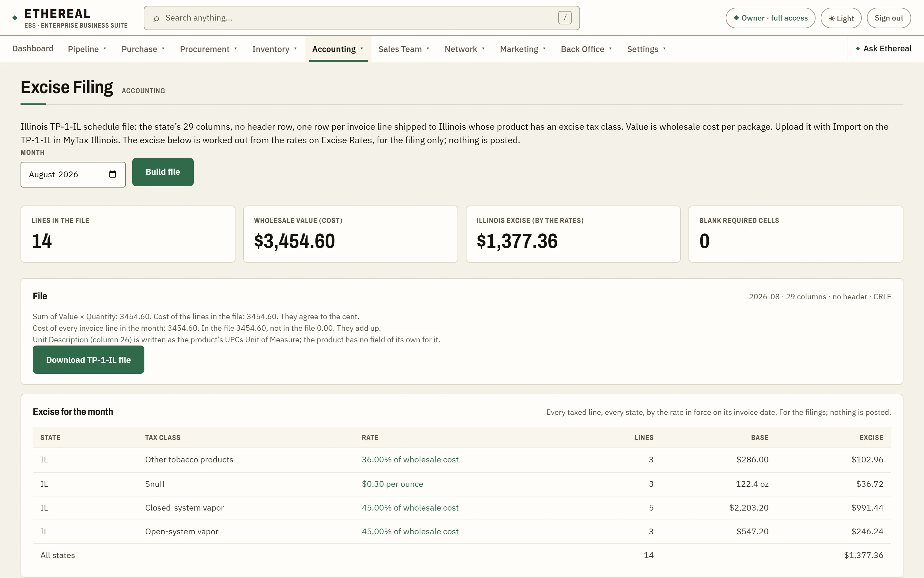The height and width of the screenshot is (578, 924).
Task: Open the Ask Ethereal assistant
Action: coord(884,48)
